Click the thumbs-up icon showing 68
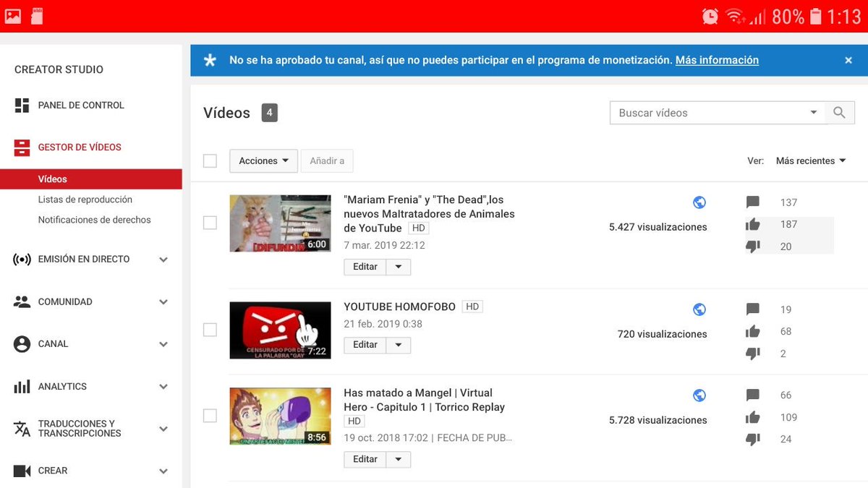Image resolution: width=868 pixels, height=488 pixels. tap(753, 331)
